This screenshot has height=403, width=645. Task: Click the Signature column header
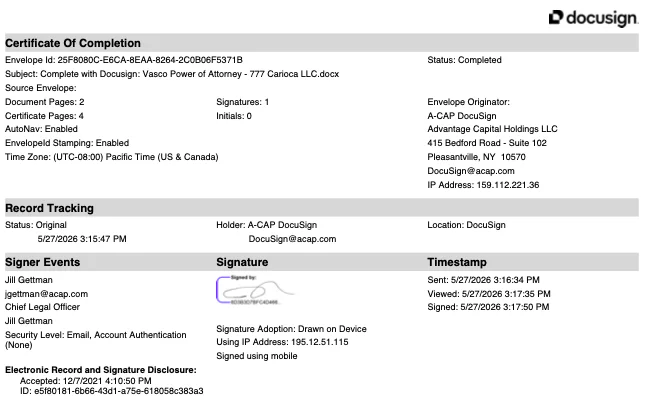click(242, 262)
